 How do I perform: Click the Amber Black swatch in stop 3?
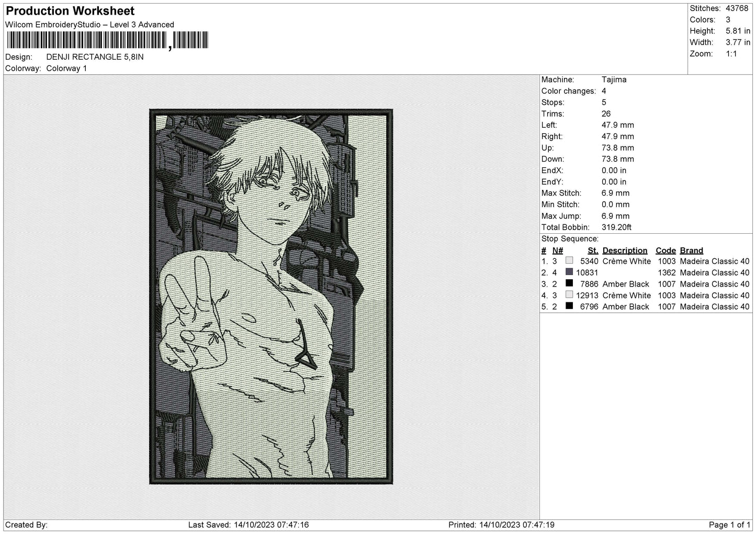pos(569,283)
